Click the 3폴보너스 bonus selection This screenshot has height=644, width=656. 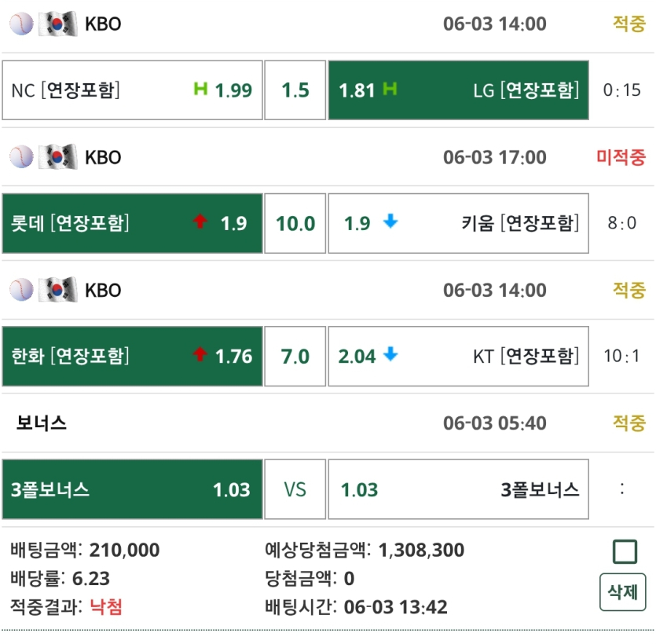click(x=132, y=489)
